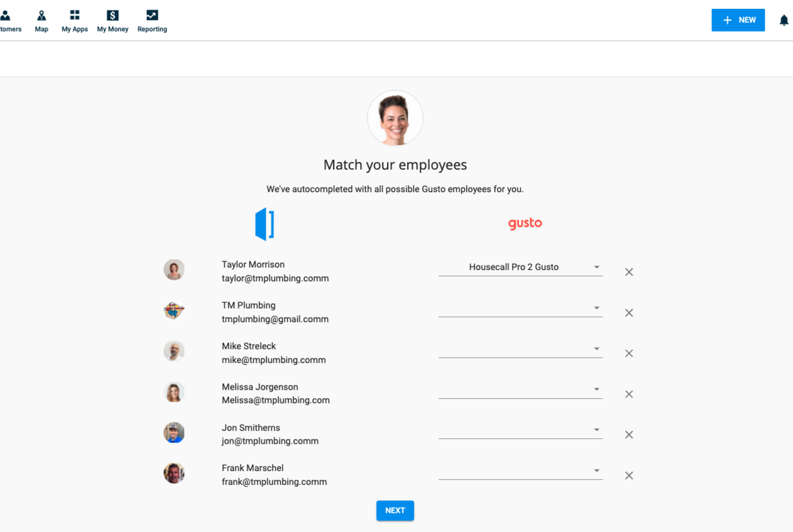Open the Reporting section
The image size is (793, 532).
click(152, 21)
